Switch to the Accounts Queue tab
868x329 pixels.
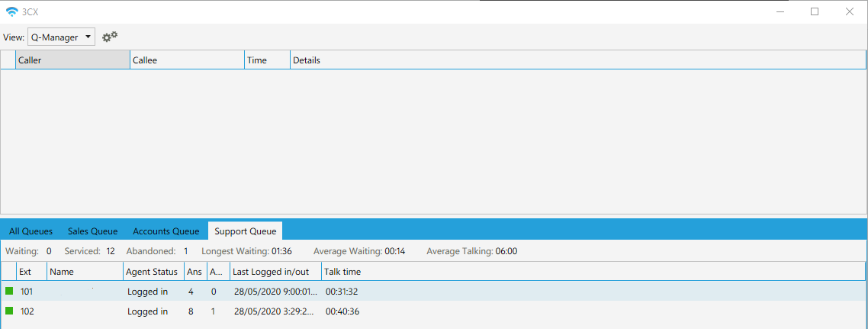tap(166, 231)
